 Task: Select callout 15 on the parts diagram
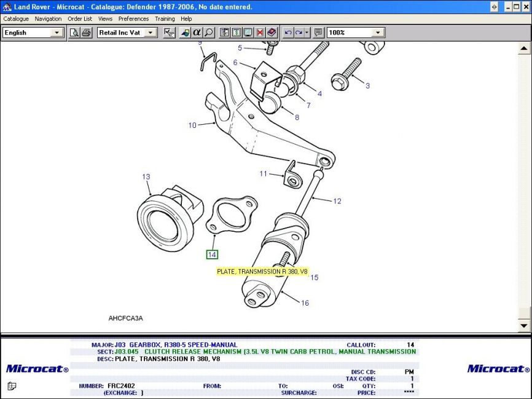pyautogui.click(x=314, y=277)
